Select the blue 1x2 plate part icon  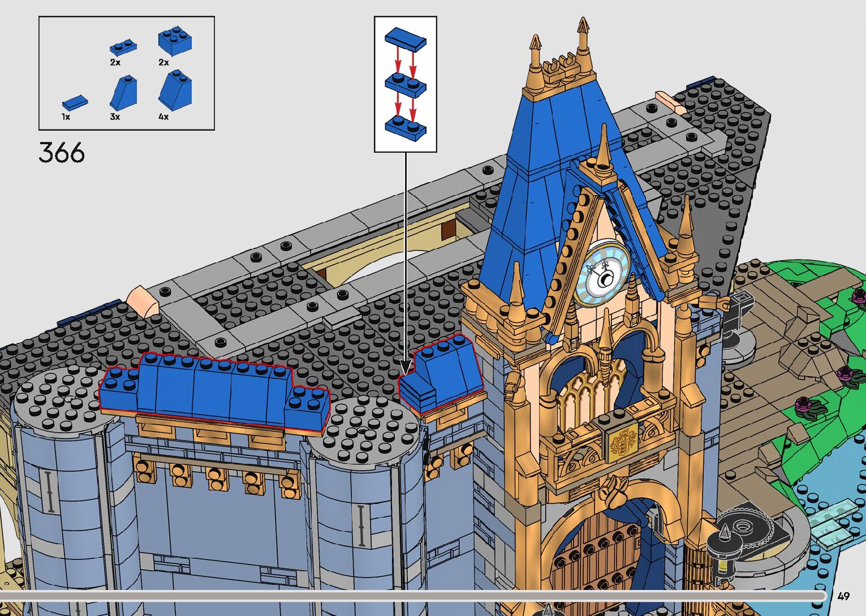[x=123, y=48]
